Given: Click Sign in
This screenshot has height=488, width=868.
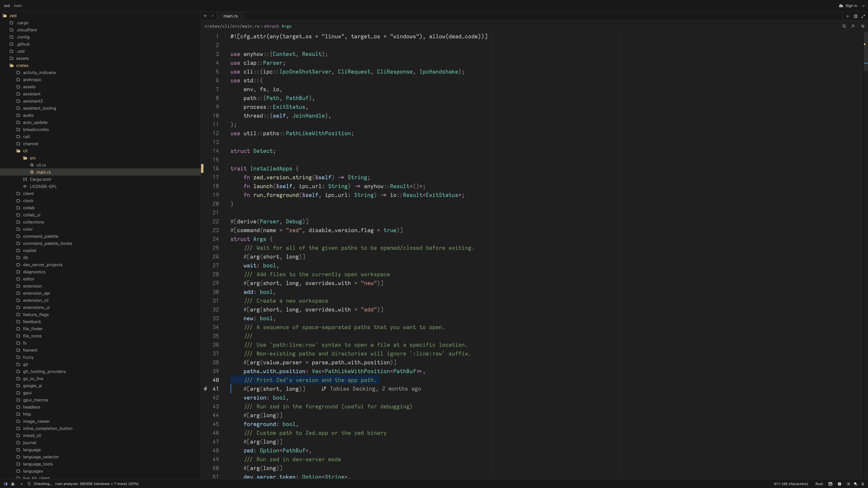Looking at the screenshot, I should 851,6.
